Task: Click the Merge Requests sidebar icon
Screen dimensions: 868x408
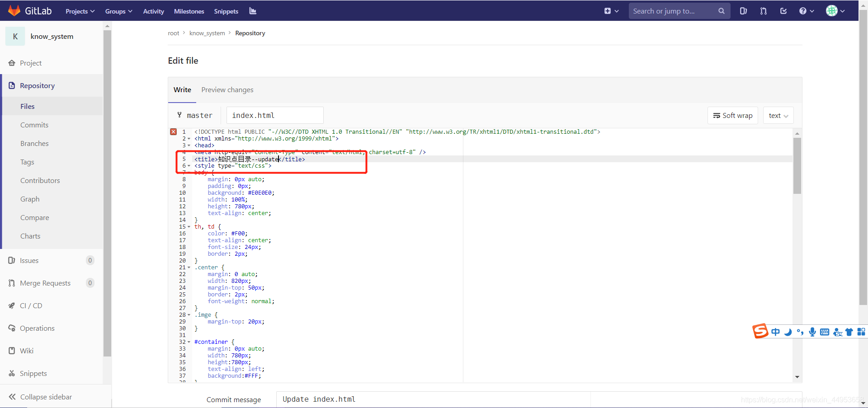Action: pos(12,283)
